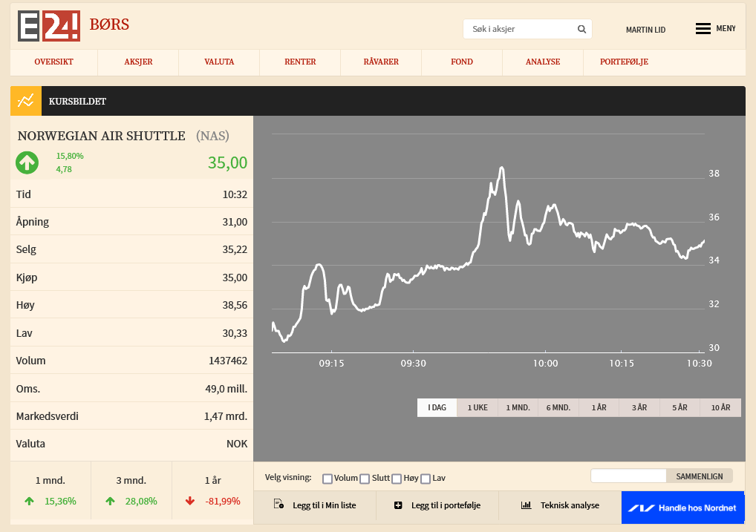This screenshot has width=756, height=532.
Task: Click the portfolio plus icon
Action: 398,505
